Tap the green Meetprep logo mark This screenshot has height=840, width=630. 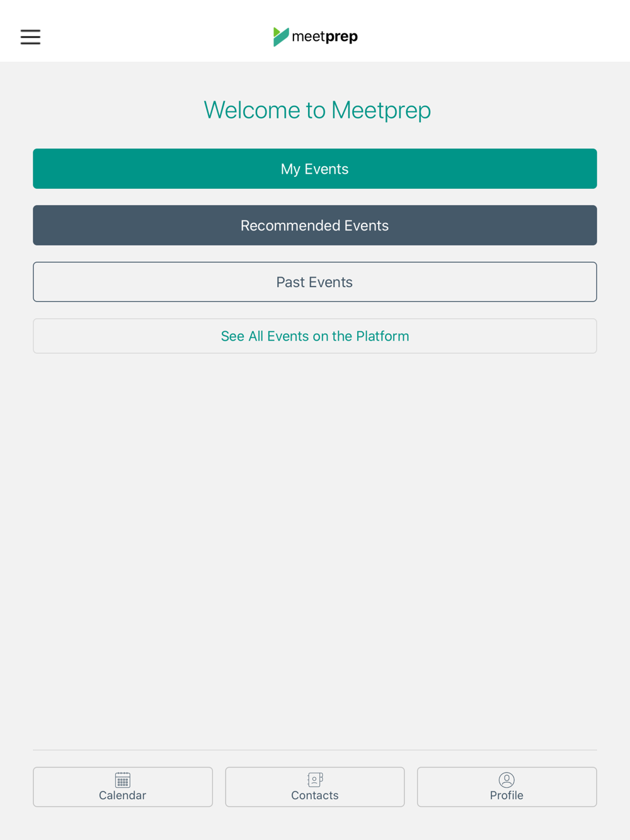pos(281,37)
